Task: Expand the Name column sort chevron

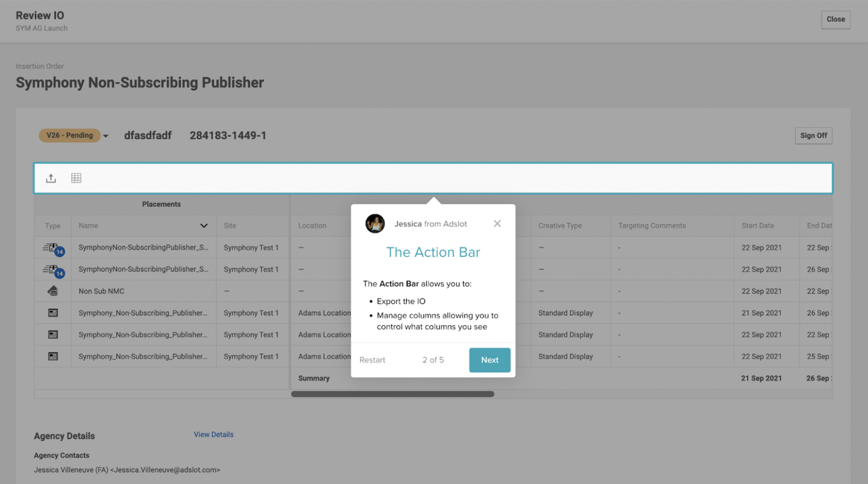Action: pyautogui.click(x=204, y=226)
